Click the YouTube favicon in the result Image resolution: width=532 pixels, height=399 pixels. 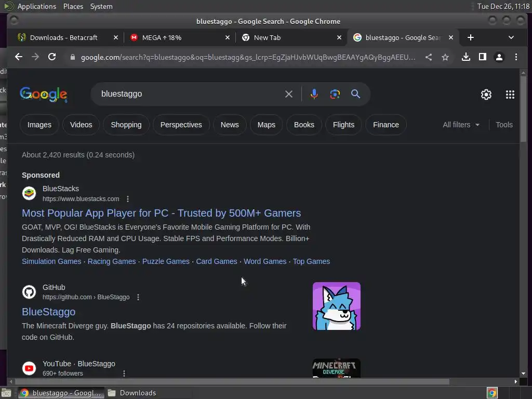(29, 368)
